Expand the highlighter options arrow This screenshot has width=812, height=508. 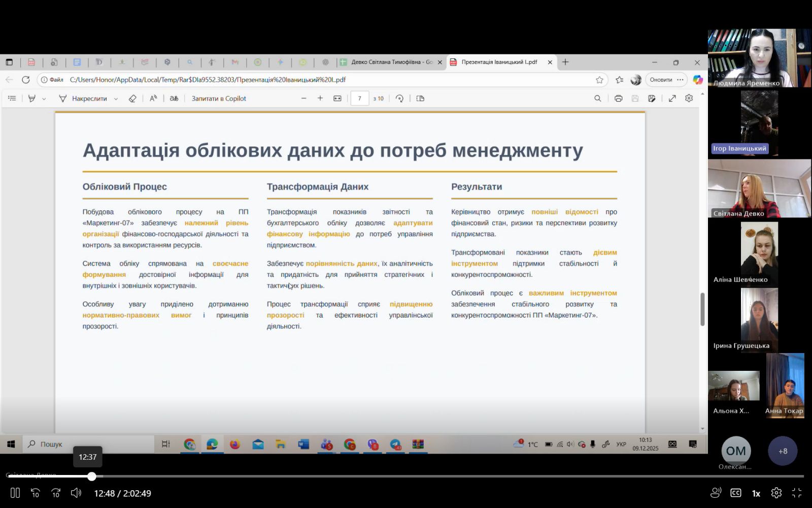pyautogui.click(x=44, y=99)
